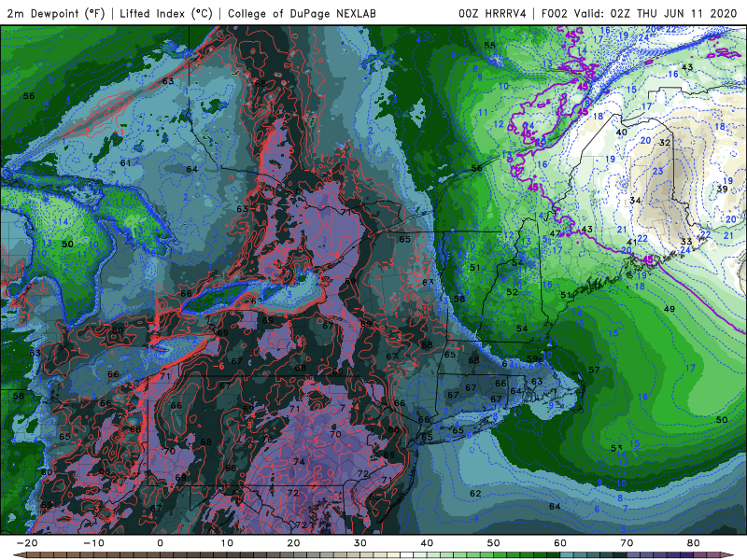Click the '10' color bar label
The image size is (747, 560).
(x=227, y=543)
